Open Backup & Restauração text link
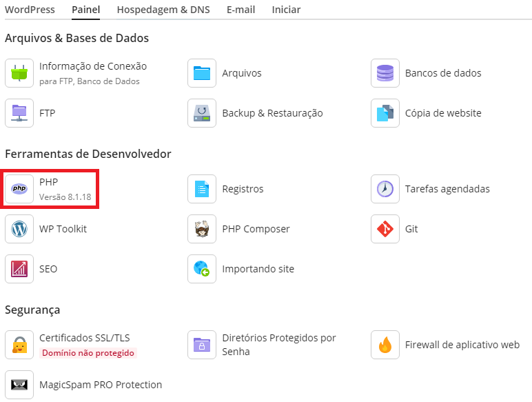The image size is (532, 402). point(272,113)
